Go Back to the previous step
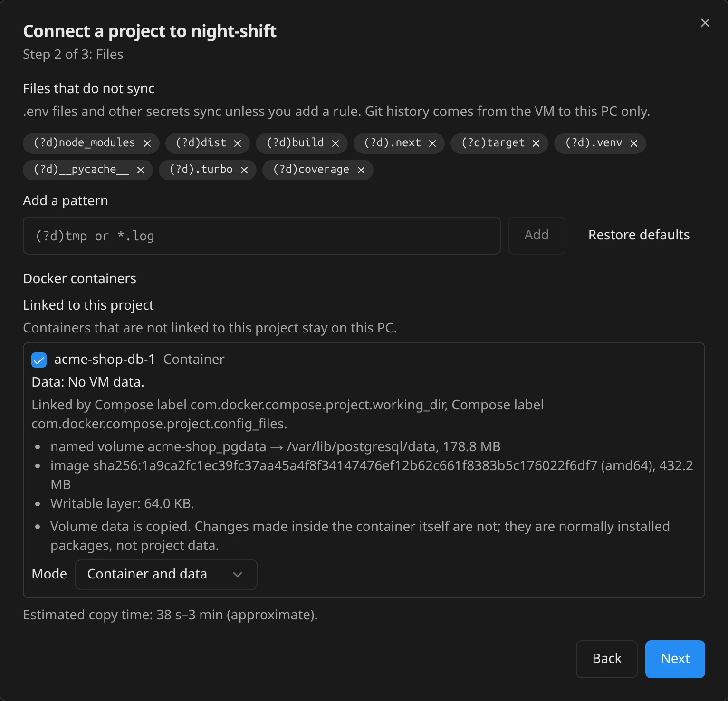Screen dimensions: 728x701 point(607,659)
